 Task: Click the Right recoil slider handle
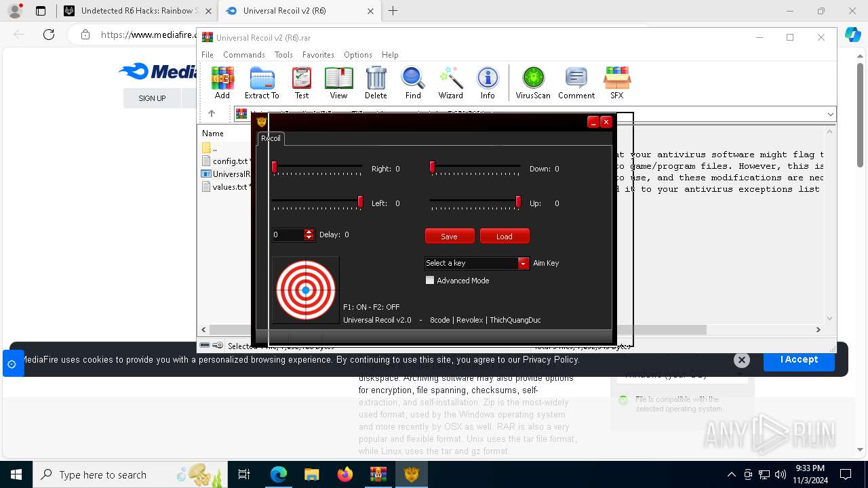[x=274, y=167]
